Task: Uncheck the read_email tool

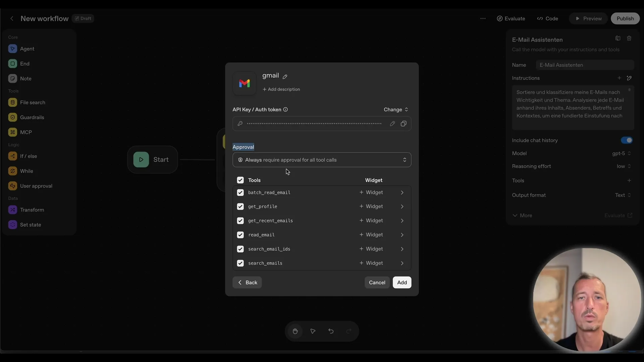Action: click(240, 235)
